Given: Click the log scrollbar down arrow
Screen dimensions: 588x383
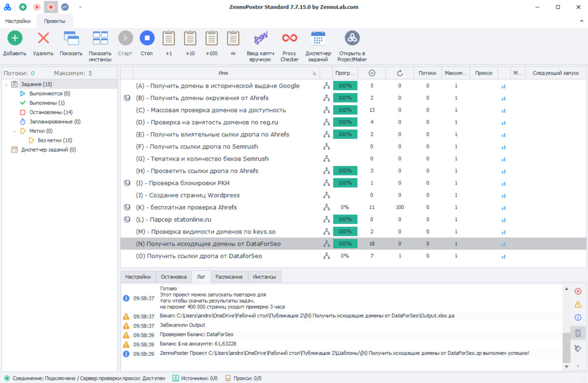Looking at the screenshot, I should [x=566, y=367].
